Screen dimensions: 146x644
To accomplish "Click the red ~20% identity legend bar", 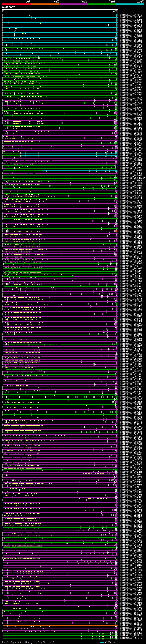I will coord(16,4).
